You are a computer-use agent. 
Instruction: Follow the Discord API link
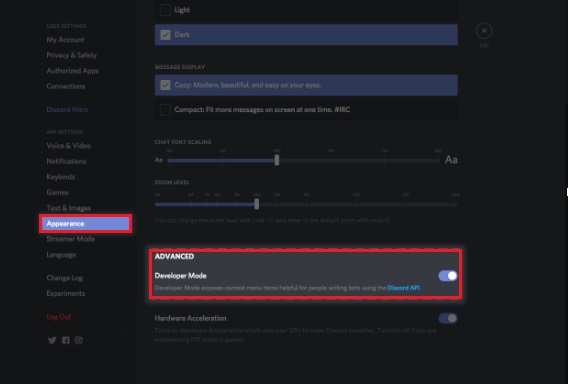[404, 288]
